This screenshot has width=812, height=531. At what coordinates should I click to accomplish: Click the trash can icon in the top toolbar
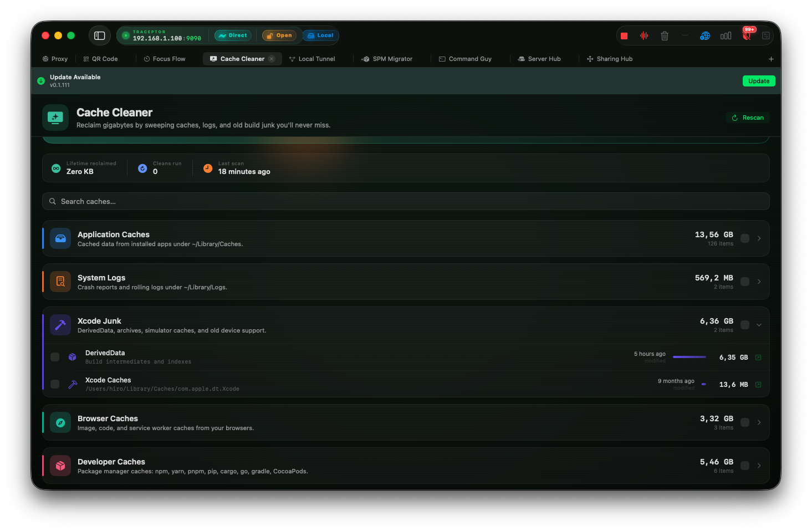click(x=665, y=36)
